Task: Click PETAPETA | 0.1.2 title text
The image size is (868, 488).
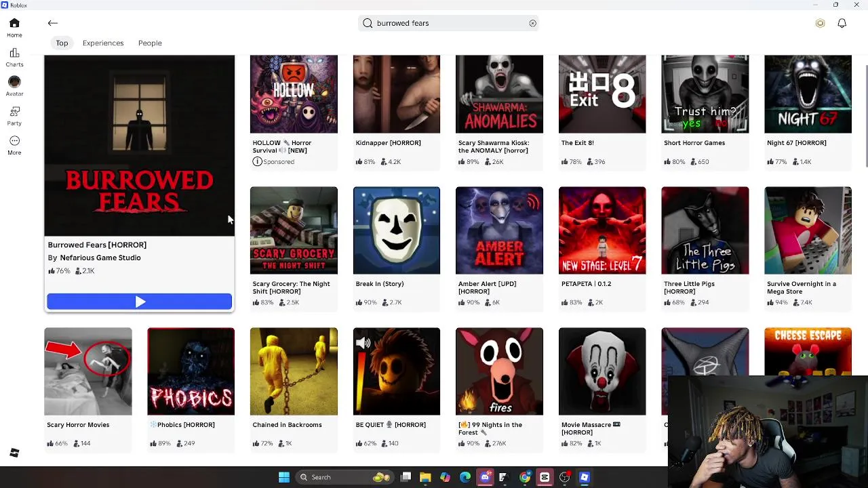Action: click(586, 284)
